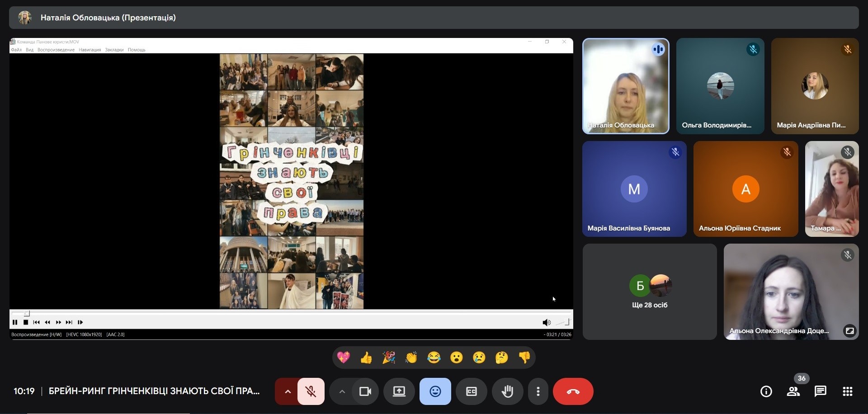Expand audio settings chevron
The width and height of the screenshot is (868, 414).
[288, 391]
